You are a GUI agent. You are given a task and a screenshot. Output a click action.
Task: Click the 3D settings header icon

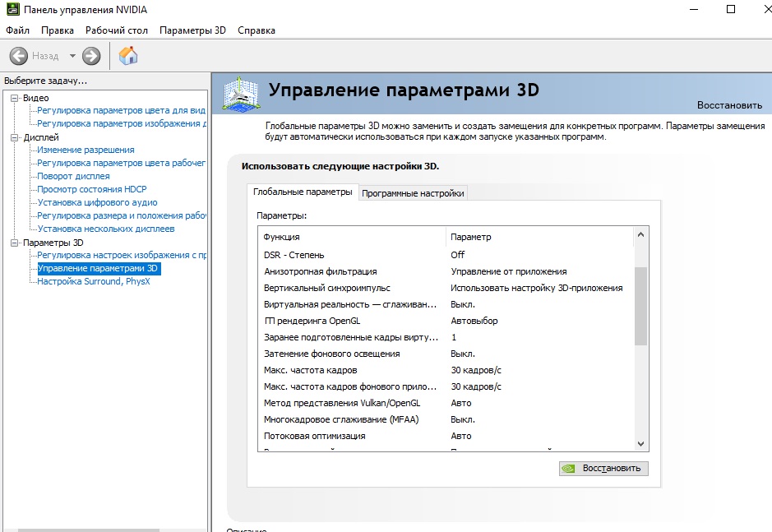click(x=240, y=94)
